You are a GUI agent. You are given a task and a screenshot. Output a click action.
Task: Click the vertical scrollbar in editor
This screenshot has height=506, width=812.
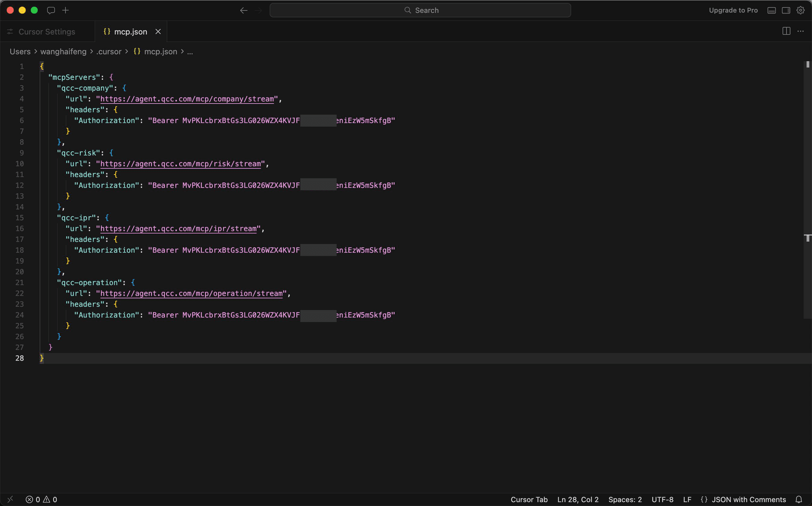pyautogui.click(x=807, y=190)
